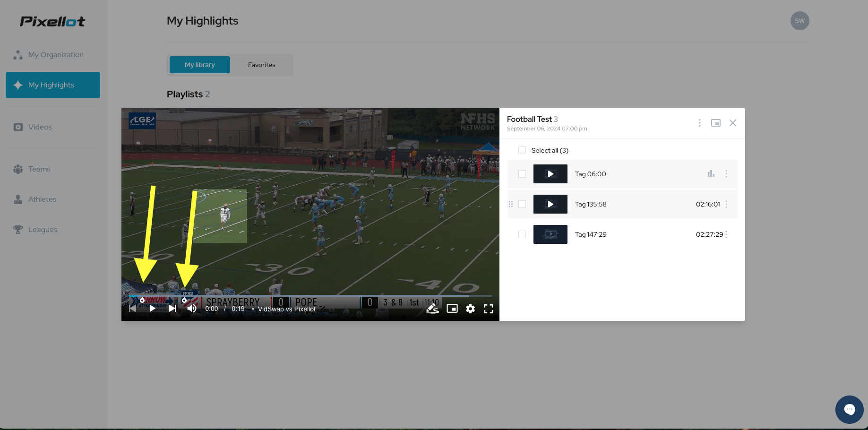Switch to Favorites tab

[261, 65]
